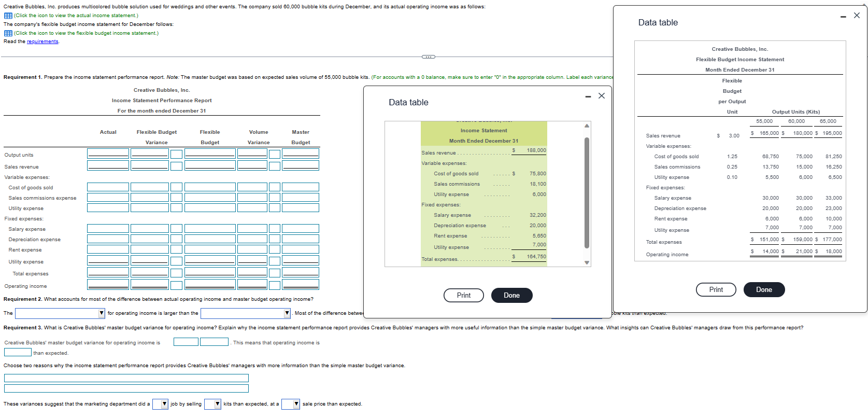Screen dimensions: 868x418
Task: Click Done in the actual Income Statement dialog
Action: click(511, 296)
